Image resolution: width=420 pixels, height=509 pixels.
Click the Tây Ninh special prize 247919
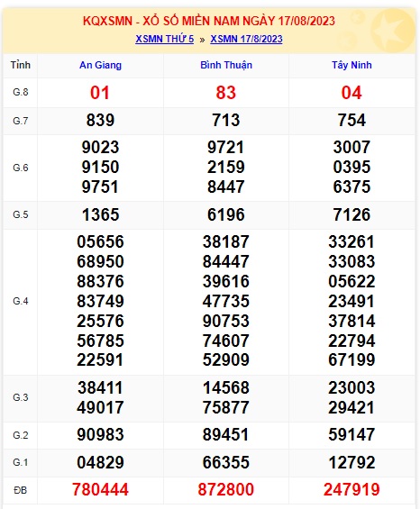[352, 489]
